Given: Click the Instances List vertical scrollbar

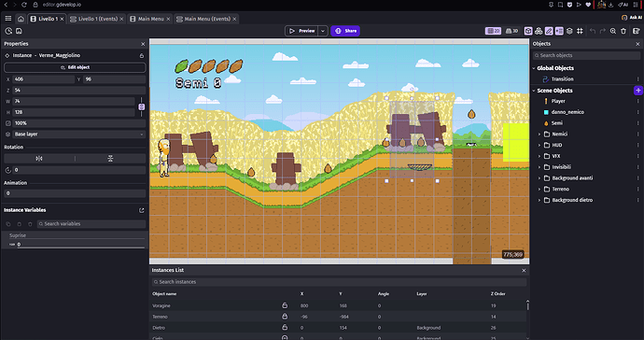Looking at the screenshot, I should tap(527, 305).
